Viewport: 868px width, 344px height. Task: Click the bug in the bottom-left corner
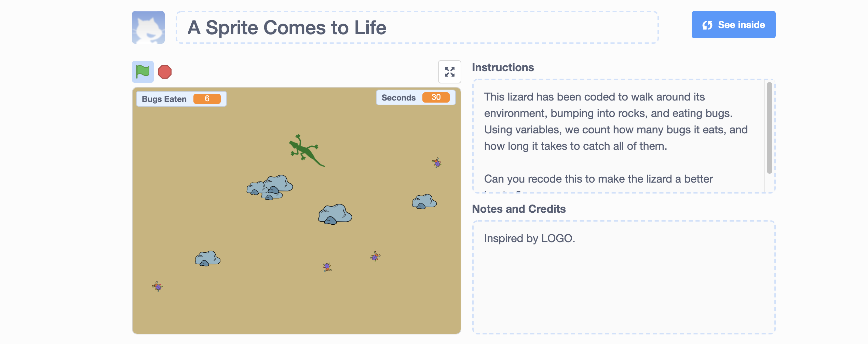157,286
